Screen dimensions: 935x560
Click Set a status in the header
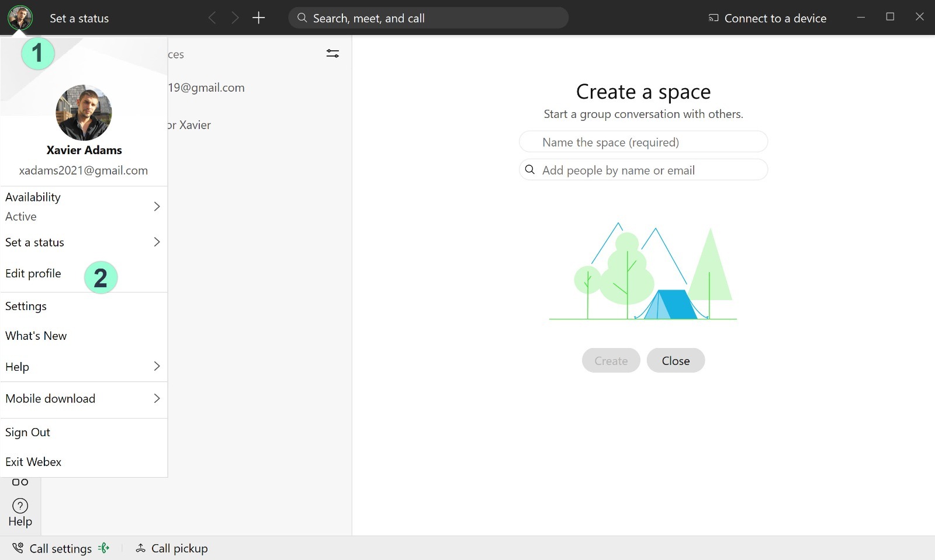(79, 18)
